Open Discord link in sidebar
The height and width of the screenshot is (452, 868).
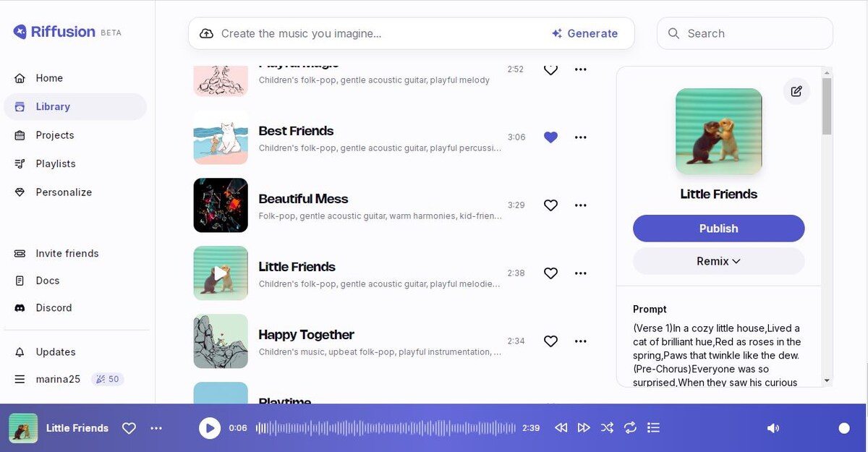point(54,307)
